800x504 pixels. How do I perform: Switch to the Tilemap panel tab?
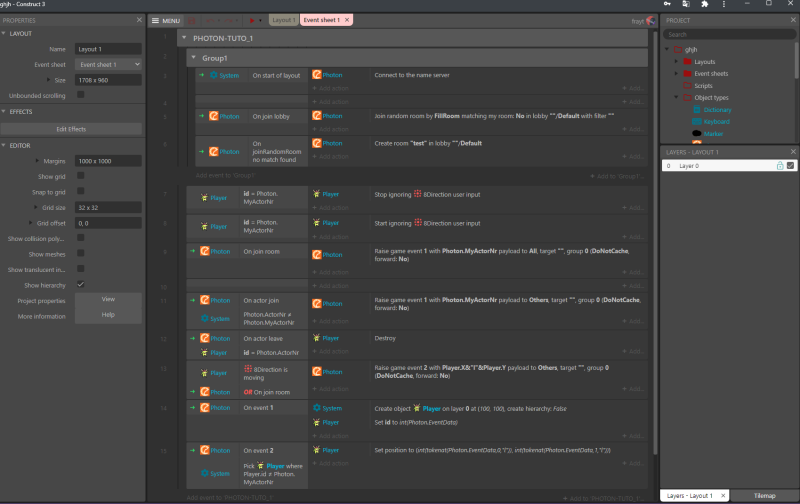point(764,495)
